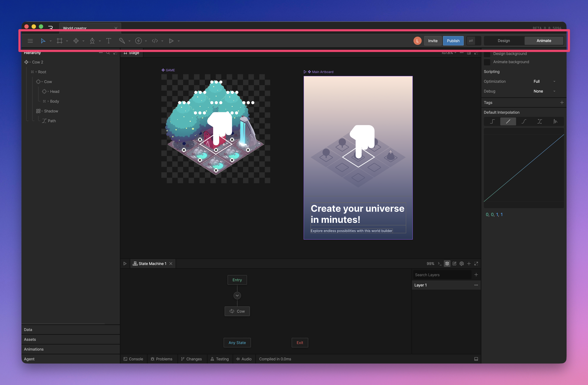Open the Console tab

point(133,359)
